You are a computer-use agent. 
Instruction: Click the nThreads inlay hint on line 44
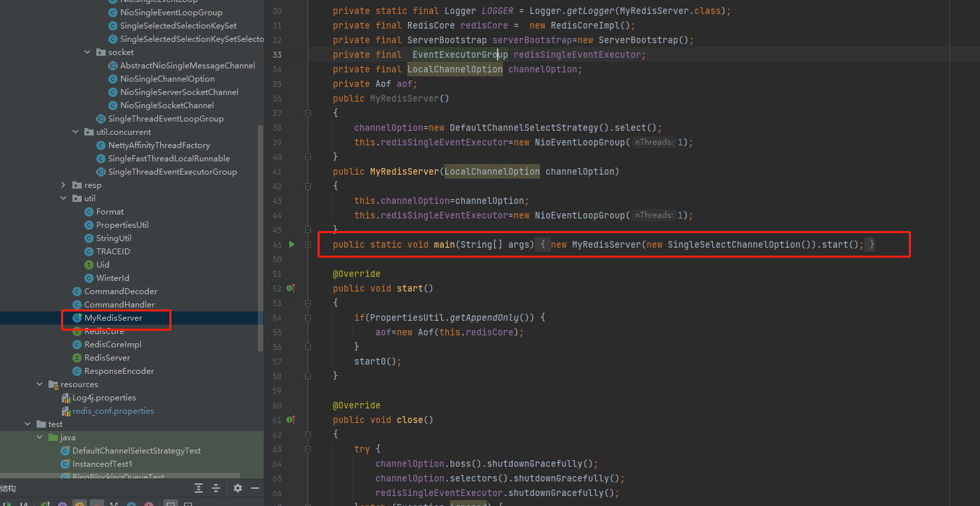coord(654,215)
